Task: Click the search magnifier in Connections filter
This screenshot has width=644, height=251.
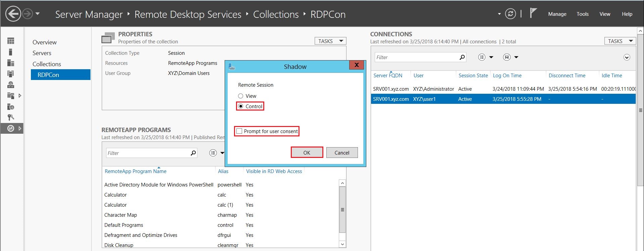Action: coord(462,57)
